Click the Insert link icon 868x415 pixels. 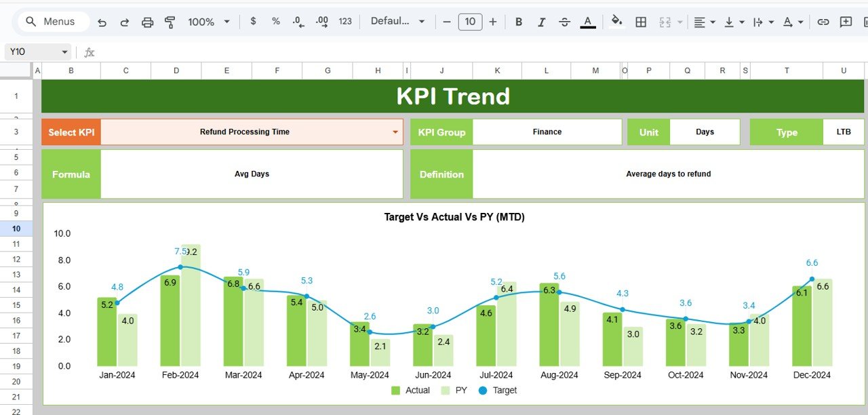[x=823, y=22]
